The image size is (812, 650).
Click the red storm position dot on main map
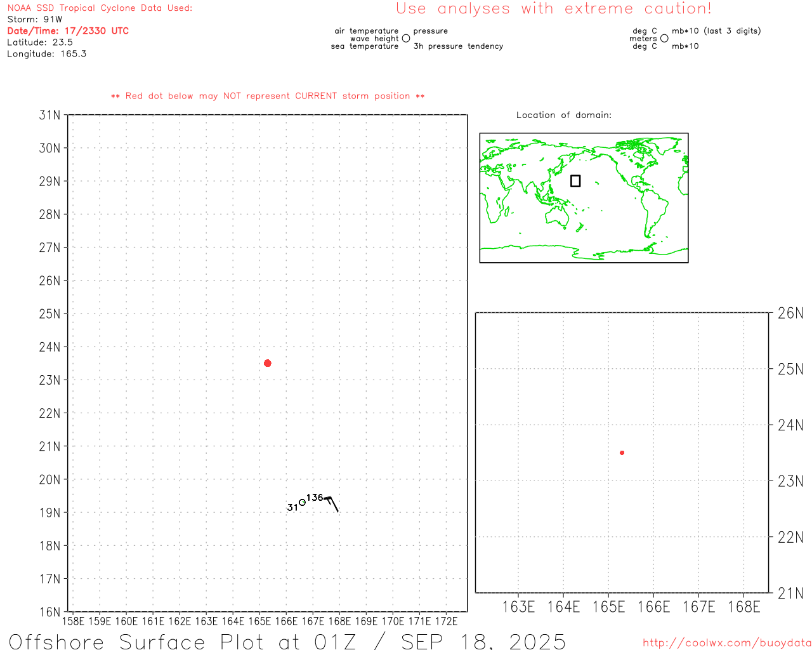click(267, 363)
